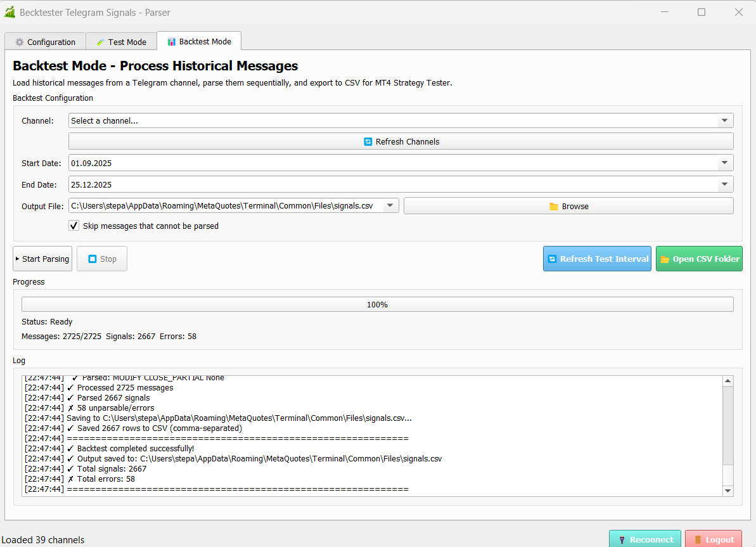Click the refresh icon beside Refresh Channels
This screenshot has width=756, height=547.
click(368, 142)
